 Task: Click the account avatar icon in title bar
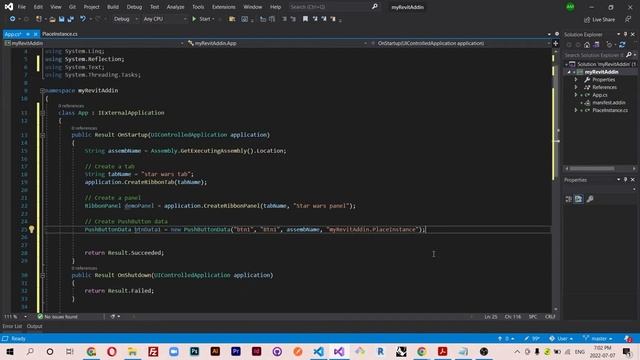pyautogui.click(x=570, y=7)
